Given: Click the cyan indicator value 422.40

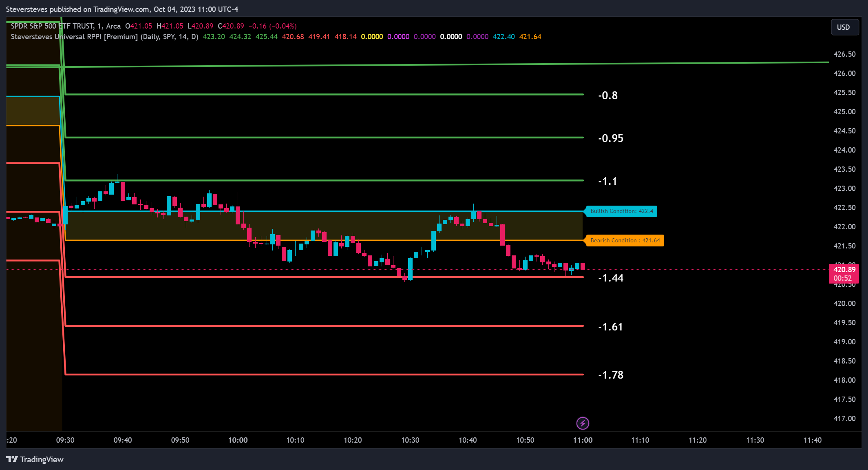Looking at the screenshot, I should coord(504,37).
